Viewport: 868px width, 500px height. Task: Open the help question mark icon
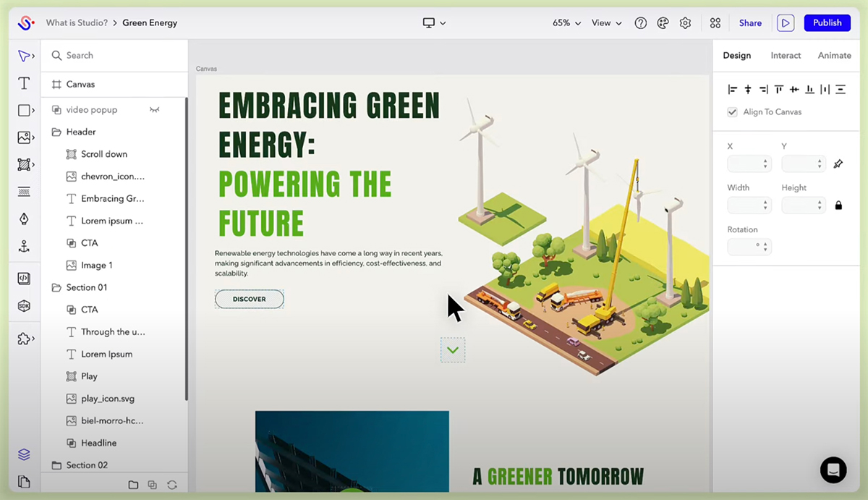640,23
